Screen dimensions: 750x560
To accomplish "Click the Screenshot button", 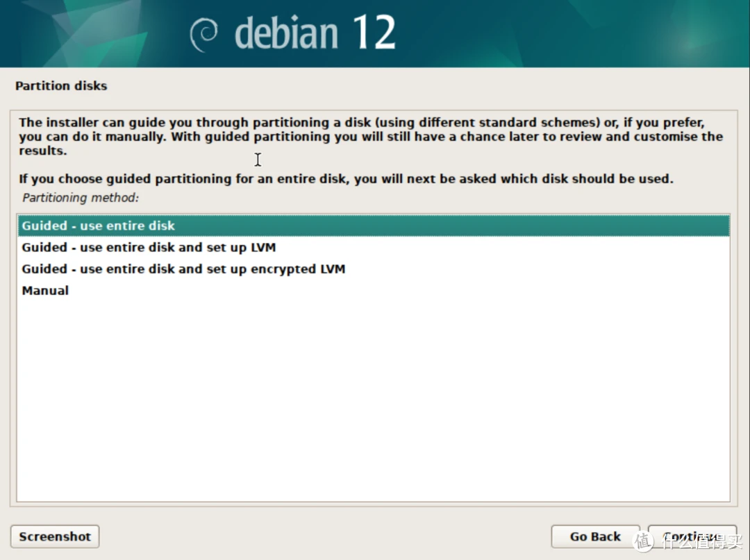I will click(54, 536).
